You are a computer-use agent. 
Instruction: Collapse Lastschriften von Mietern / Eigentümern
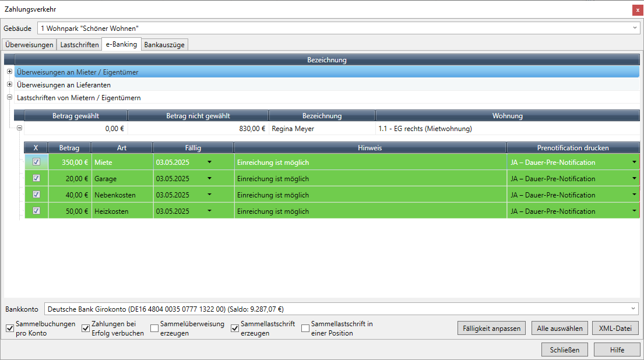click(9, 98)
